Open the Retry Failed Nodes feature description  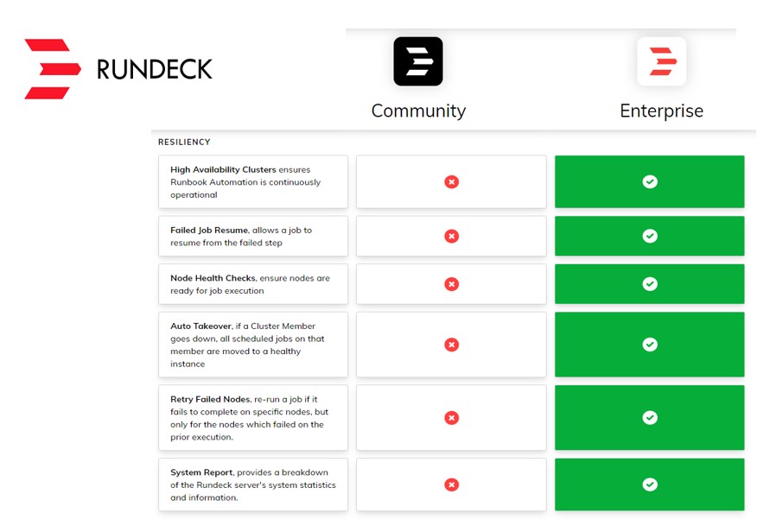click(253, 418)
